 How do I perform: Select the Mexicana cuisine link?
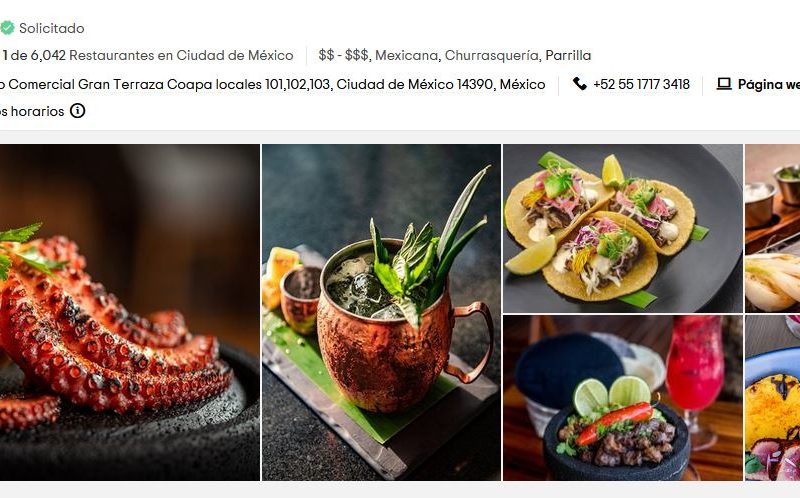(x=407, y=55)
